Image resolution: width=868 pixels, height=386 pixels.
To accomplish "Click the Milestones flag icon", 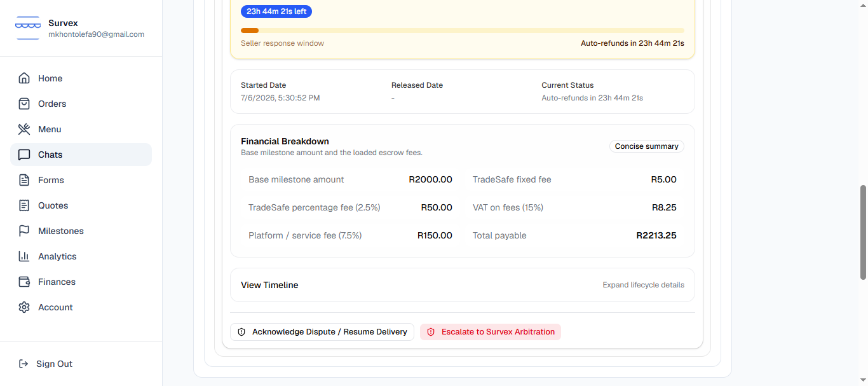I will 24,231.
